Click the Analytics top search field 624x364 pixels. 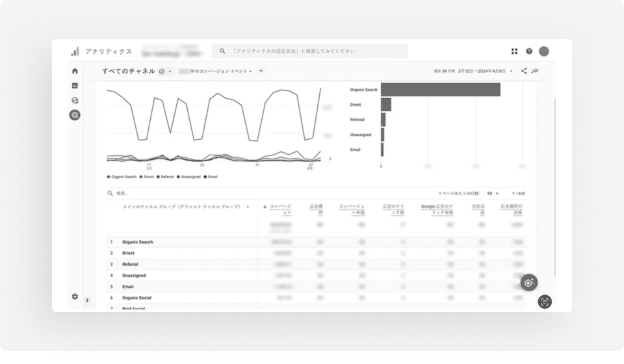(x=309, y=51)
